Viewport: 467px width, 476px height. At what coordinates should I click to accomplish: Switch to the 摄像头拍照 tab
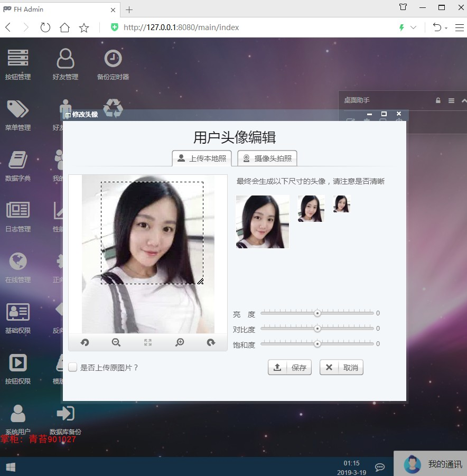(267, 158)
